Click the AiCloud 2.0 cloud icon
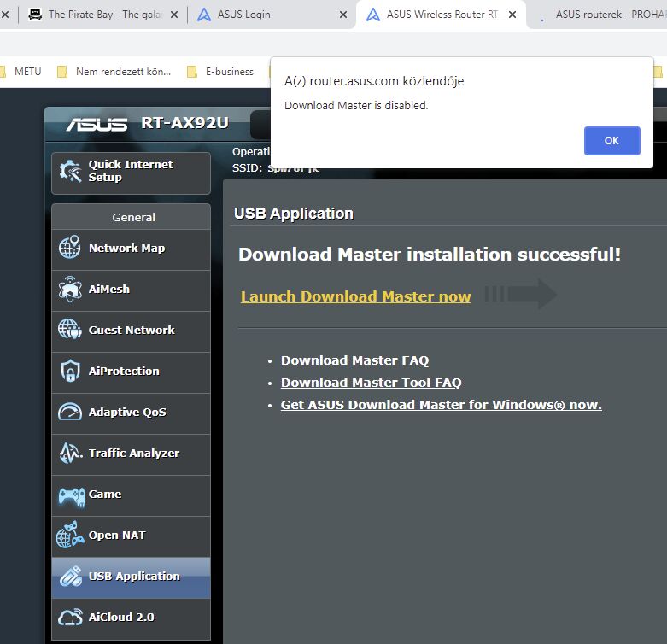667x644 pixels. click(x=70, y=617)
